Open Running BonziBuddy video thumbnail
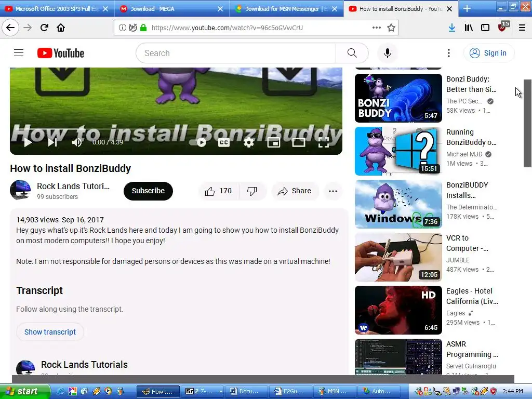This screenshot has width=532, height=399. 398,151
